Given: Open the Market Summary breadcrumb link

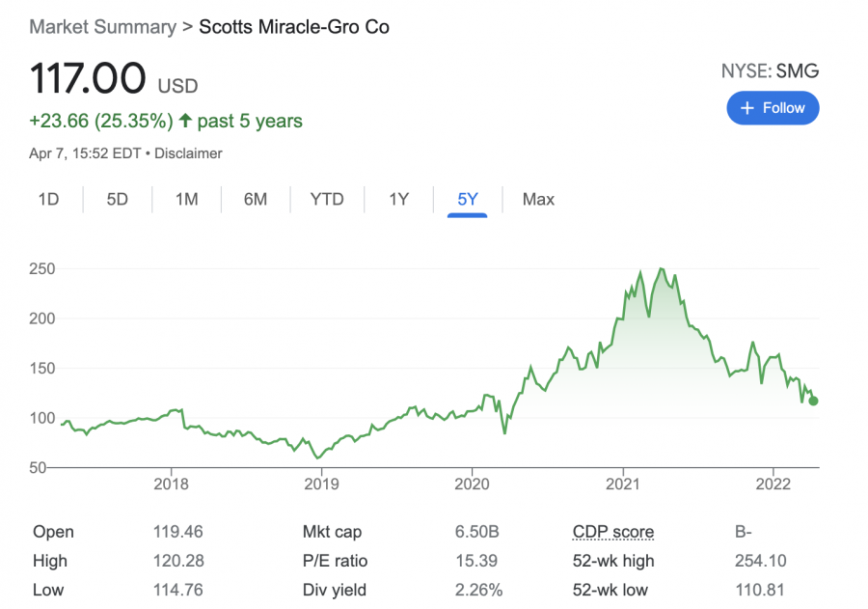Looking at the screenshot, I should [102, 27].
